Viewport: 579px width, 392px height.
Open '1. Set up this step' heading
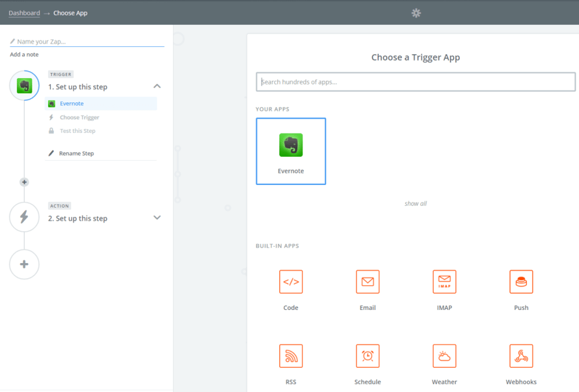78,87
